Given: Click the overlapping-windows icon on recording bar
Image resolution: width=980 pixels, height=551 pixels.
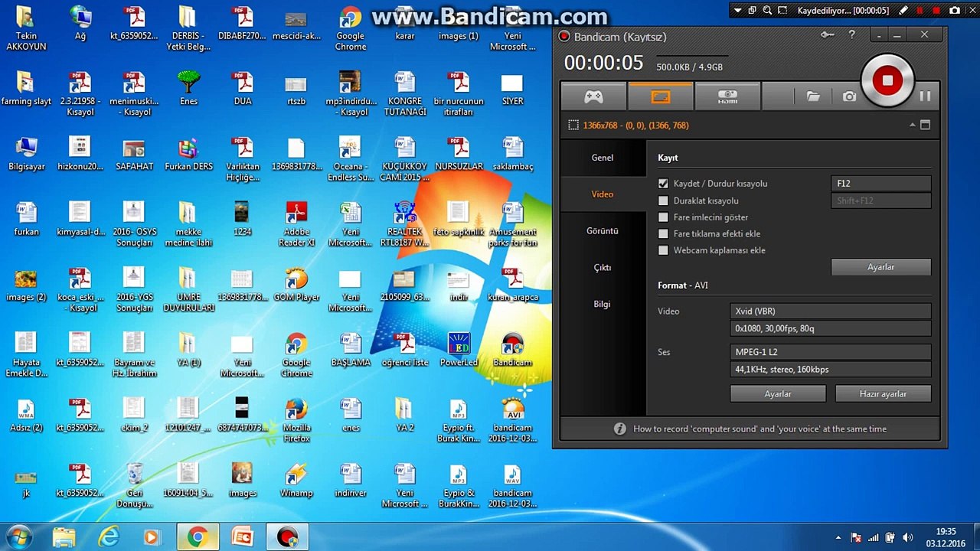Looking at the screenshot, I should [753, 11].
